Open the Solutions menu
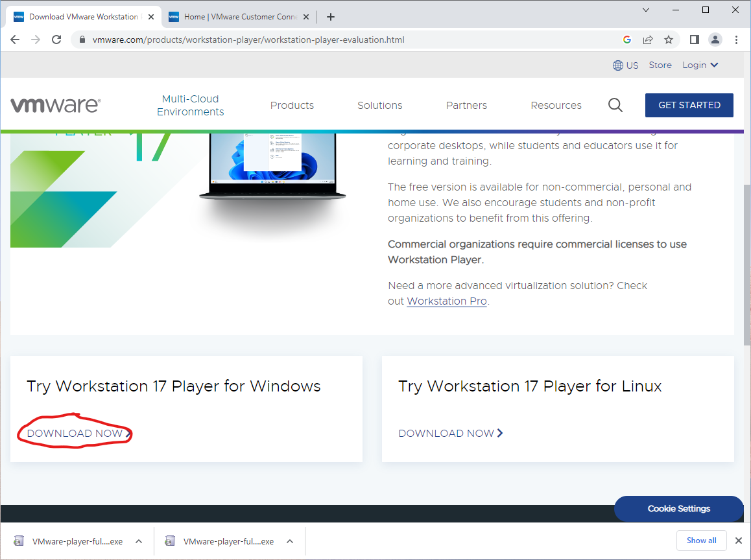Screen dimensions: 751x560 pos(379,105)
